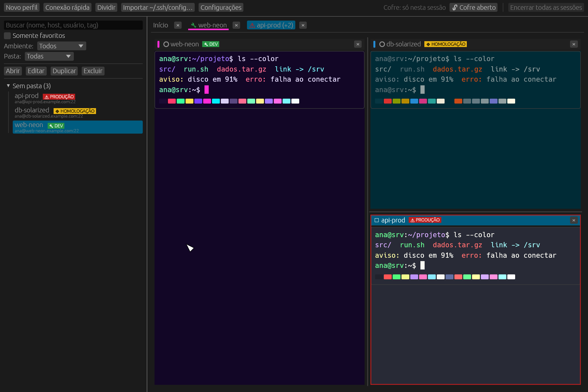Close the api-prod terminal pane

574,220
